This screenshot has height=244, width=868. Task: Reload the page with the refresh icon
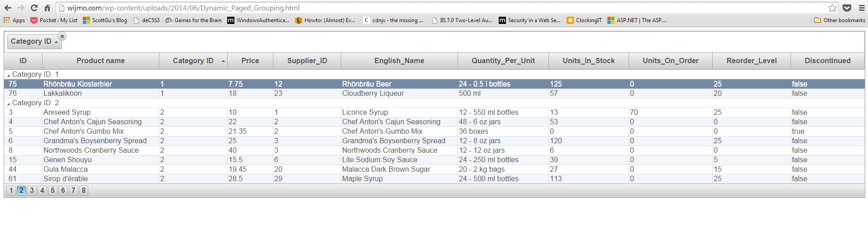click(34, 8)
